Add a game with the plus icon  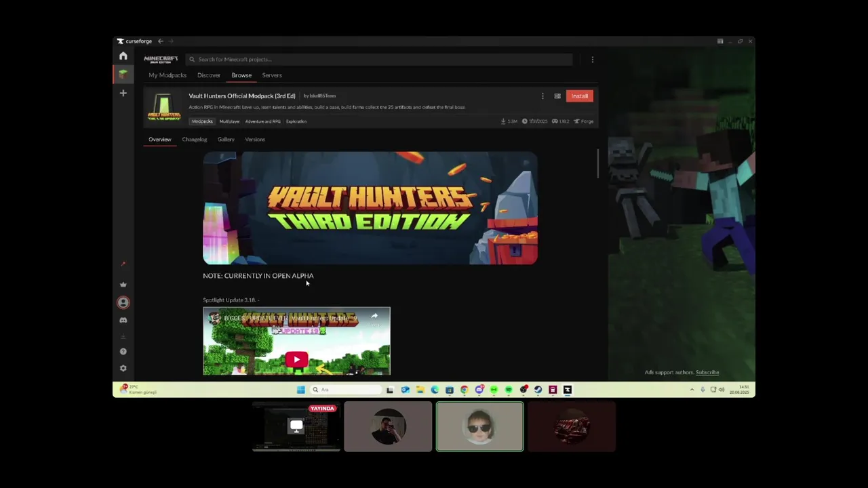coord(123,93)
